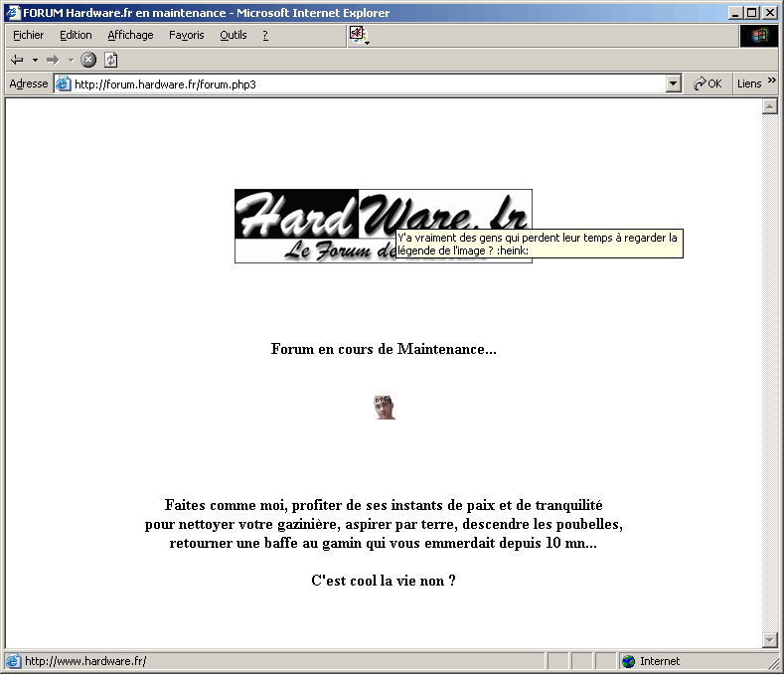Click the address URL input field
The width and height of the screenshot is (784, 674).
[368, 84]
